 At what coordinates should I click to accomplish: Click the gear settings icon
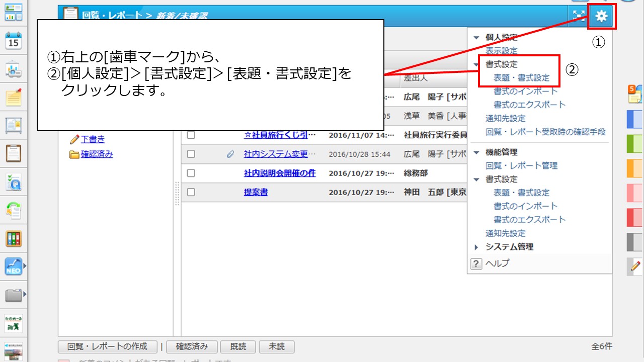[601, 17]
